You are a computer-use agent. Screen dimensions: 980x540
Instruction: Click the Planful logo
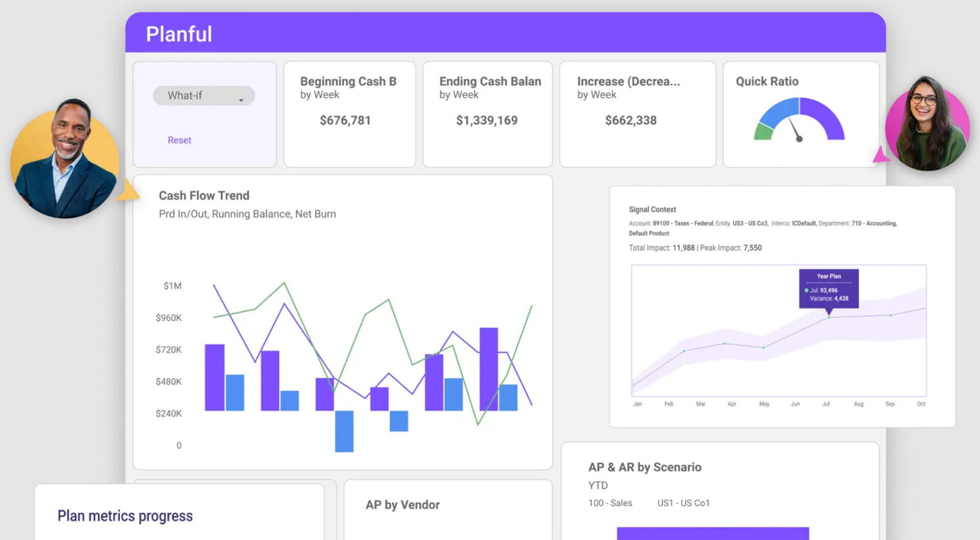[179, 34]
